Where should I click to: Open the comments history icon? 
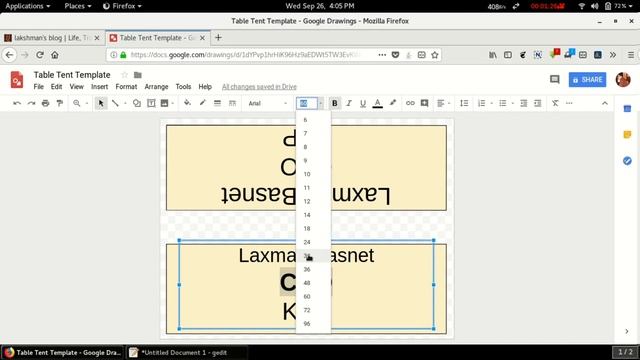point(554,79)
